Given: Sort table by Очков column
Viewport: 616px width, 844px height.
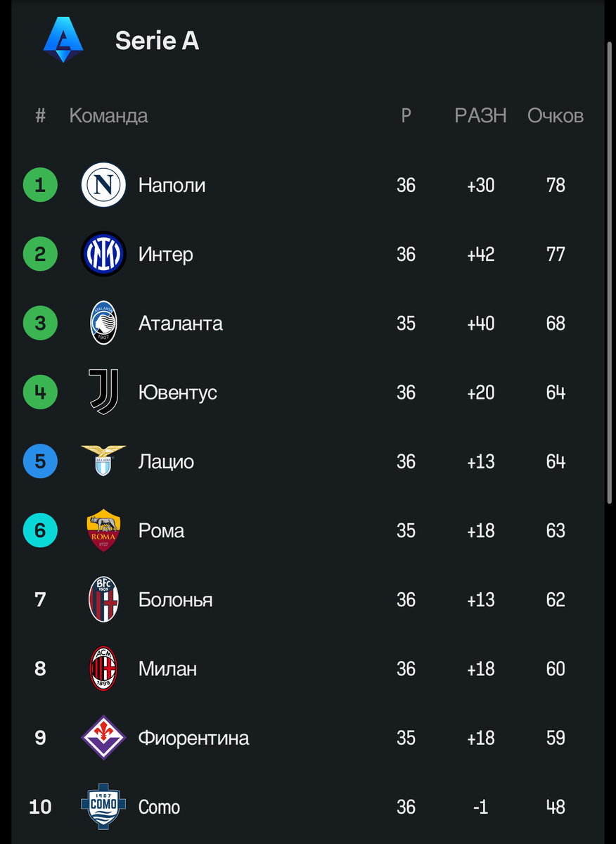Looking at the screenshot, I should [555, 115].
